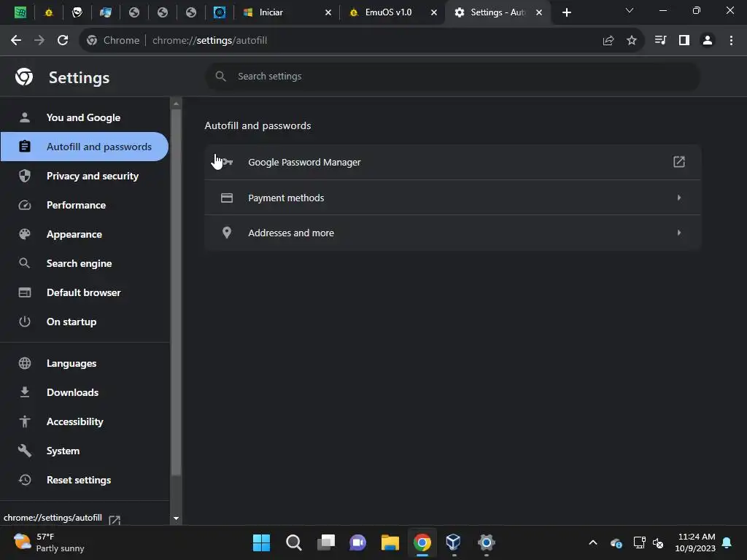Click the muted volume tray icon
Viewport: 747px width, 560px height.
coord(658,542)
